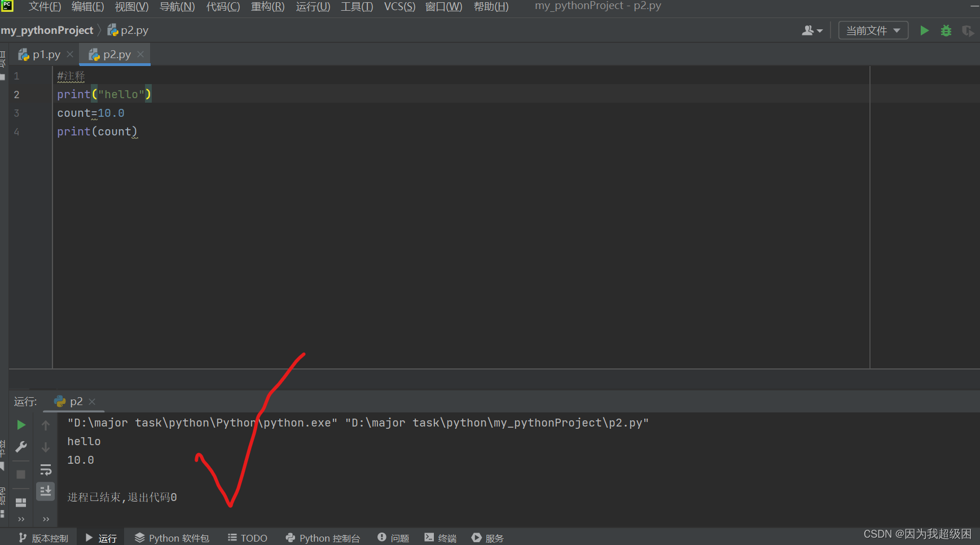Image resolution: width=980 pixels, height=545 pixels.
Task: Run with coverage using the shield icon
Action: (968, 30)
